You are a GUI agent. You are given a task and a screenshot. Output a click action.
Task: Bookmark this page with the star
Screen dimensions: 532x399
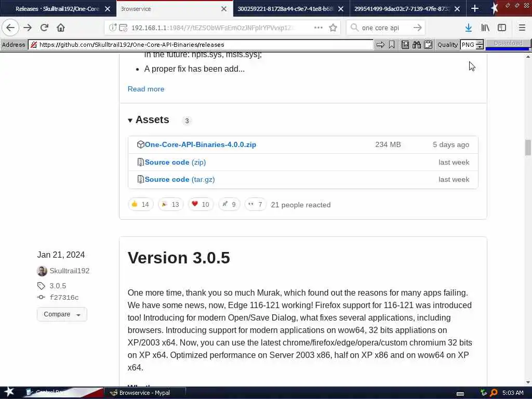pos(333,28)
